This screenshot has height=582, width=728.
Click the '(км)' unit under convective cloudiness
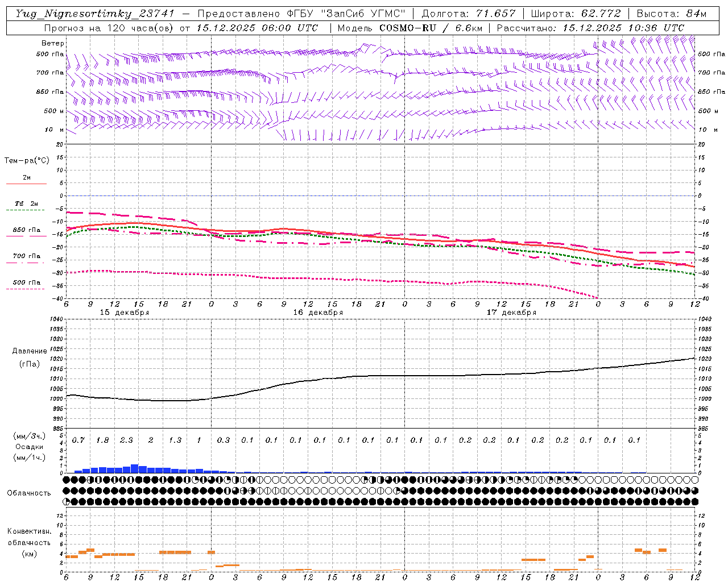coord(29,554)
